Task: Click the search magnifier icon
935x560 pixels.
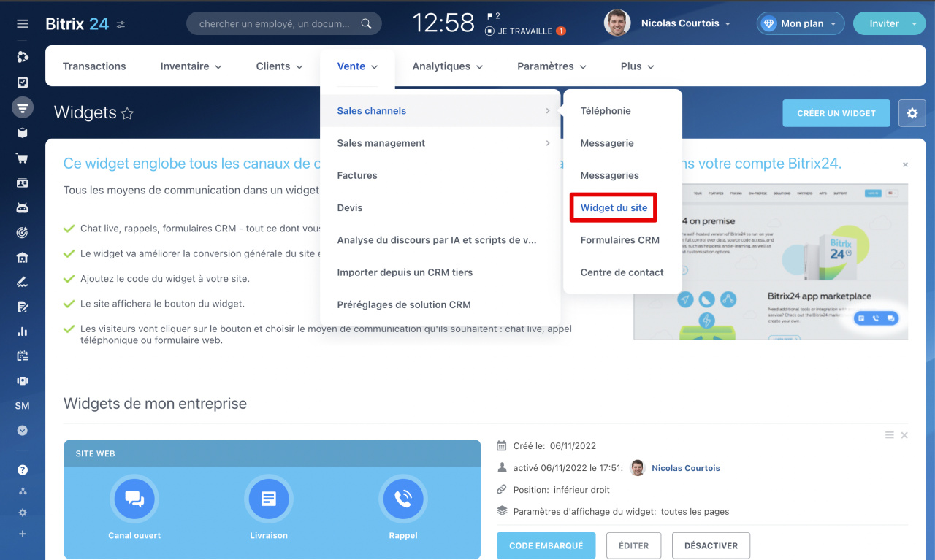Action: tap(367, 24)
